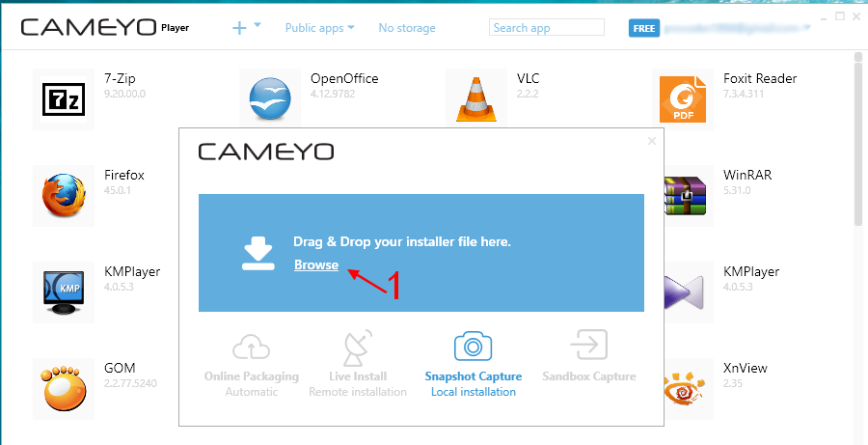The image size is (868, 445).
Task: Open the XnView eye icon
Action: click(x=686, y=388)
